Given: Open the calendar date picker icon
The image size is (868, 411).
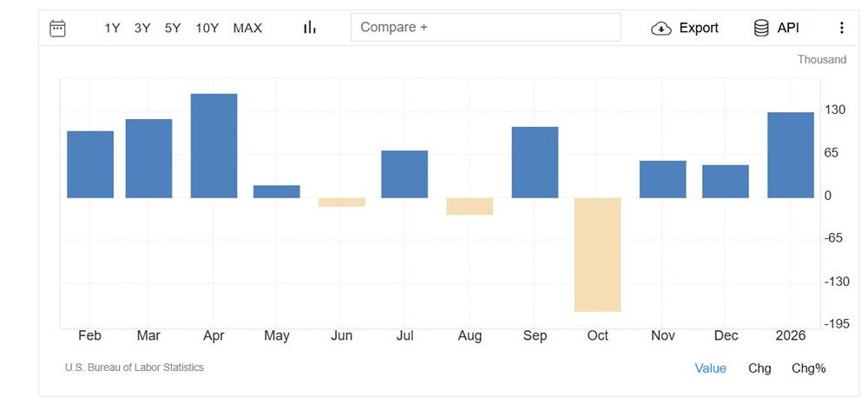Looking at the screenshot, I should [57, 28].
